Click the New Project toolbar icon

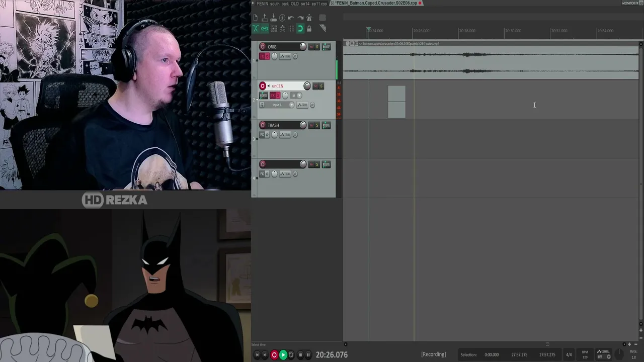coord(256,18)
